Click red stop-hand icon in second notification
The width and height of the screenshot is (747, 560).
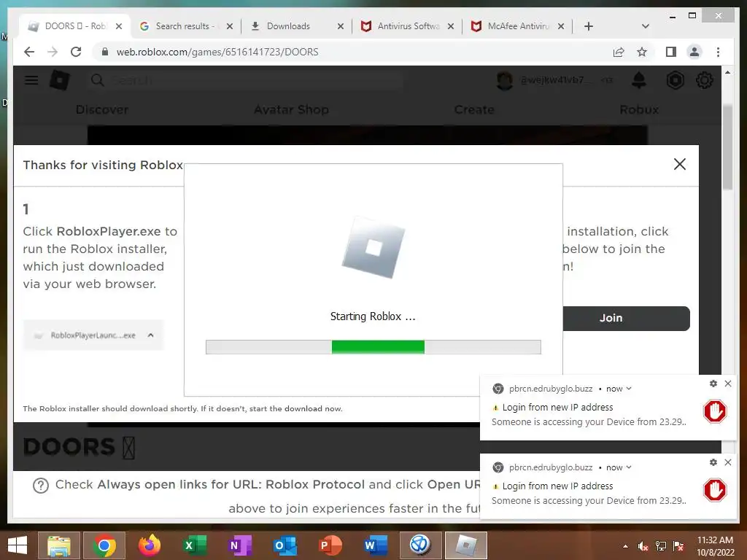click(715, 491)
